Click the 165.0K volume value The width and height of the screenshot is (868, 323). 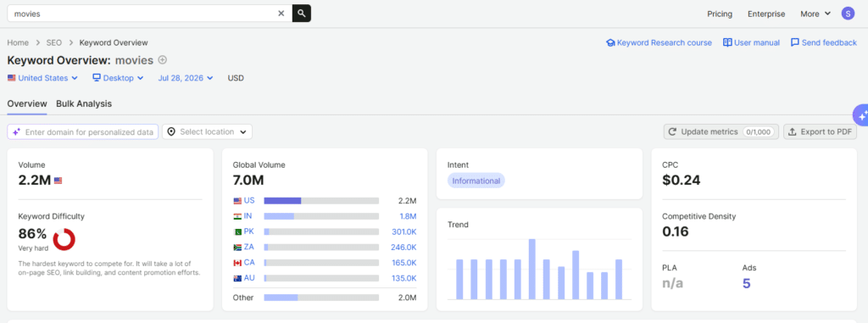tap(404, 263)
